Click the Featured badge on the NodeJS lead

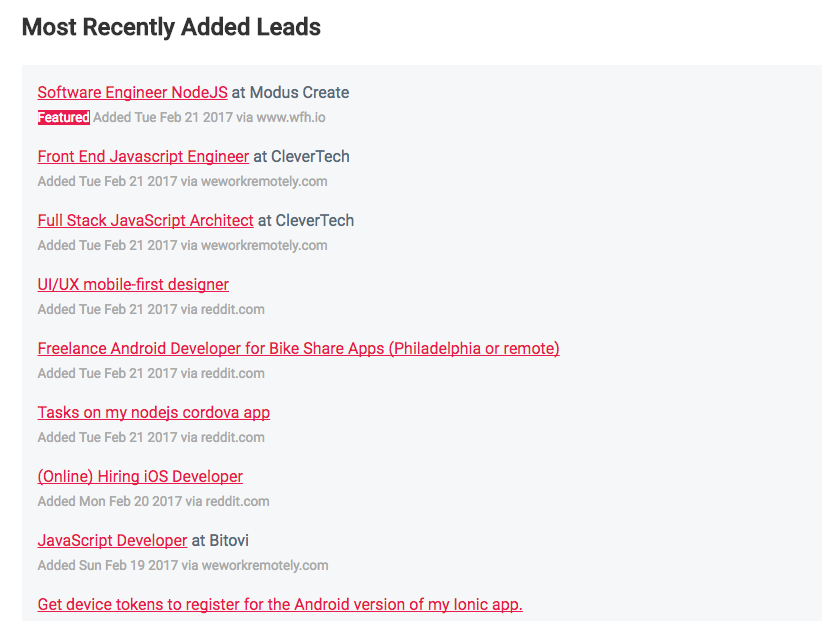click(63, 117)
